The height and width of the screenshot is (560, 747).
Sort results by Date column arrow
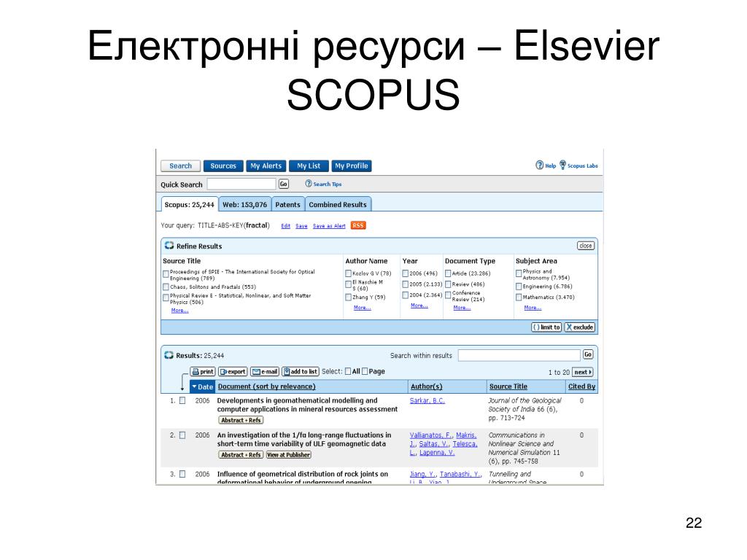click(194, 386)
